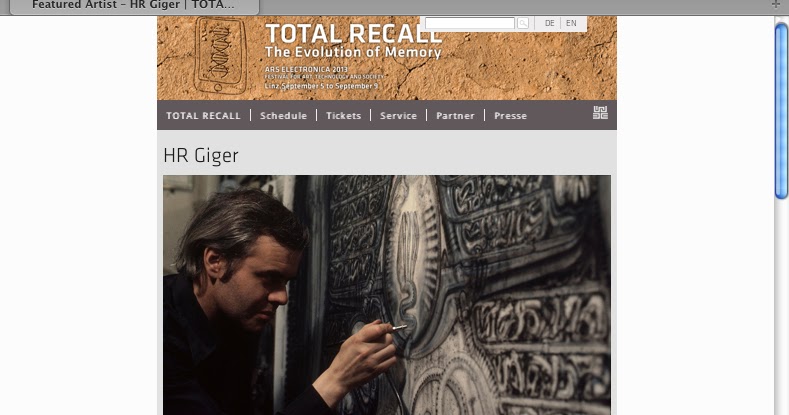Focus the site search text field

[469, 23]
